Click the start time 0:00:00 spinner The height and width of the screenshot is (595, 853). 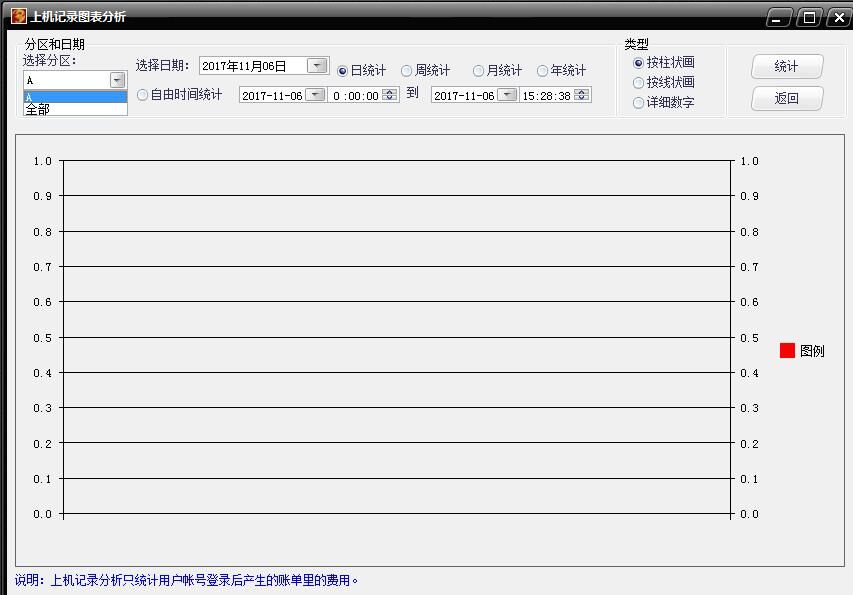[x=390, y=95]
